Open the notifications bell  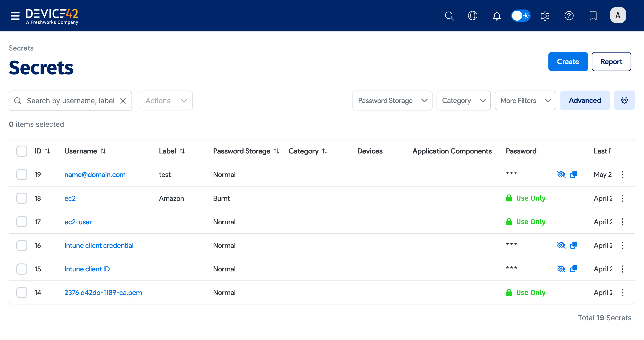[x=496, y=16]
